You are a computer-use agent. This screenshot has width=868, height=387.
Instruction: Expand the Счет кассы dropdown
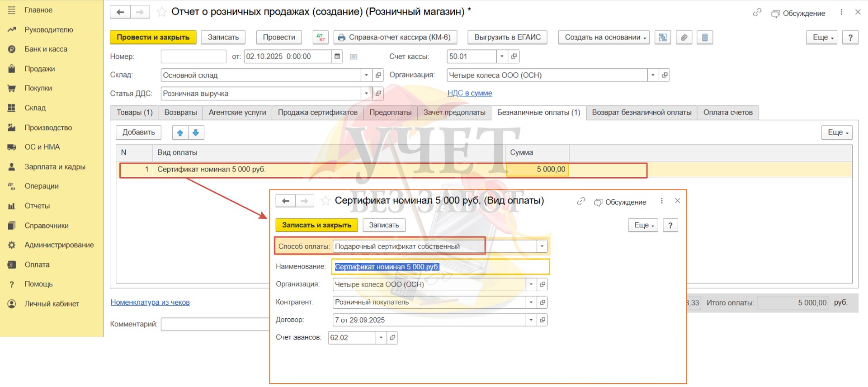point(502,57)
